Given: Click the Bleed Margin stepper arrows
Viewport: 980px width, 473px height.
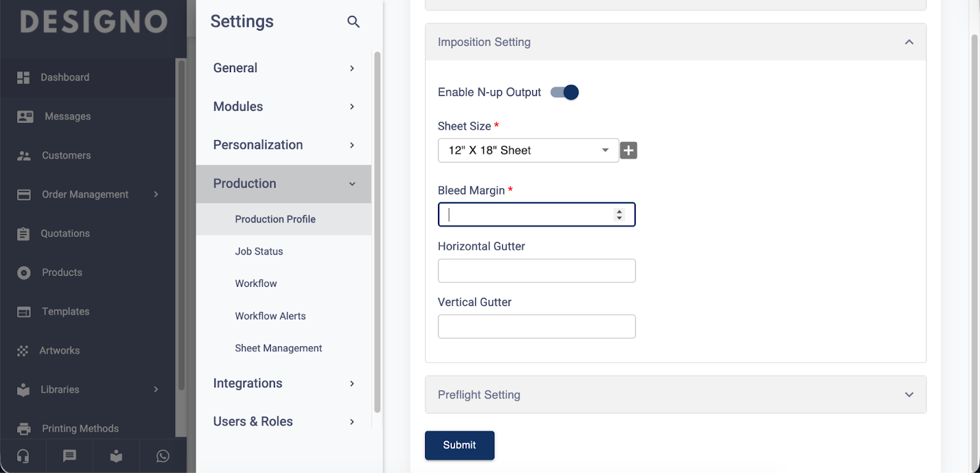Looking at the screenshot, I should coord(619,214).
